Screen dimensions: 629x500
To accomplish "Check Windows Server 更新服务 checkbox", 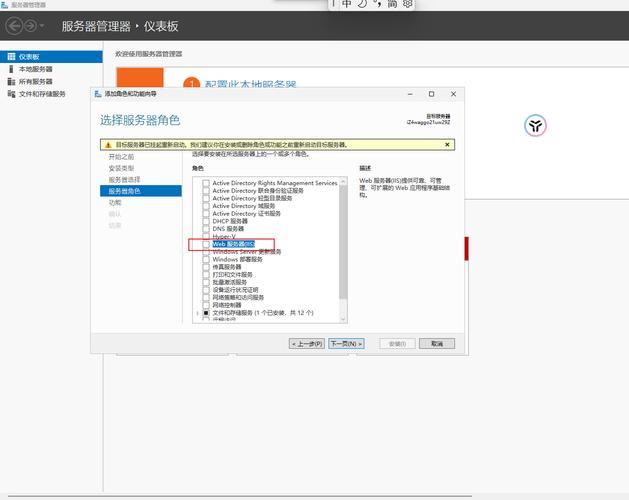I will (206, 252).
